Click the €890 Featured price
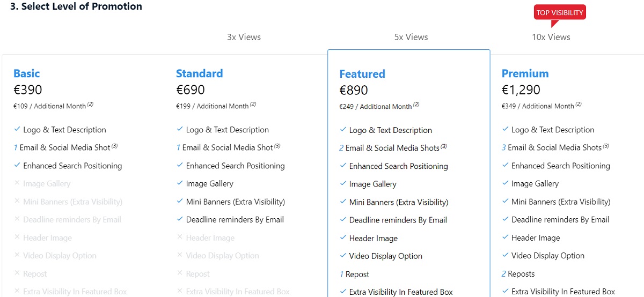This screenshot has width=644, height=297. pos(354,90)
